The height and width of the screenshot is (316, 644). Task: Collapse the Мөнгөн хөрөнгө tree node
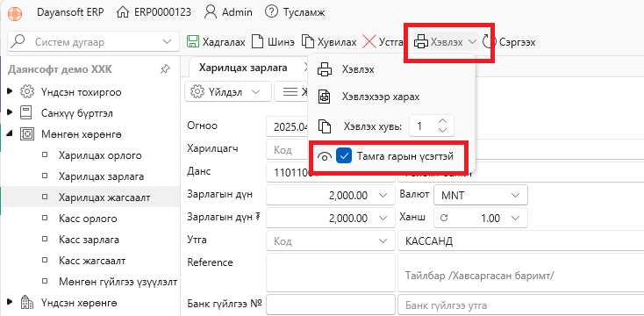[x=10, y=133]
